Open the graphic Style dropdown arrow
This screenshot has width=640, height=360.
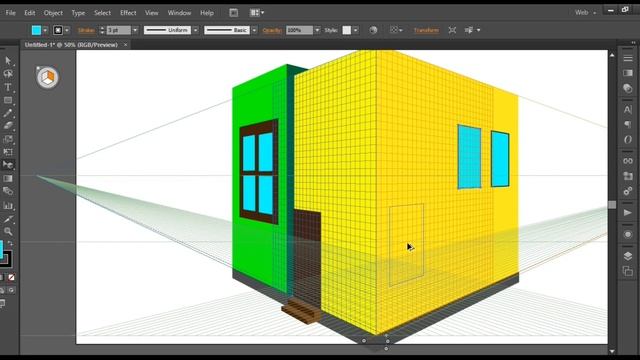[356, 30]
